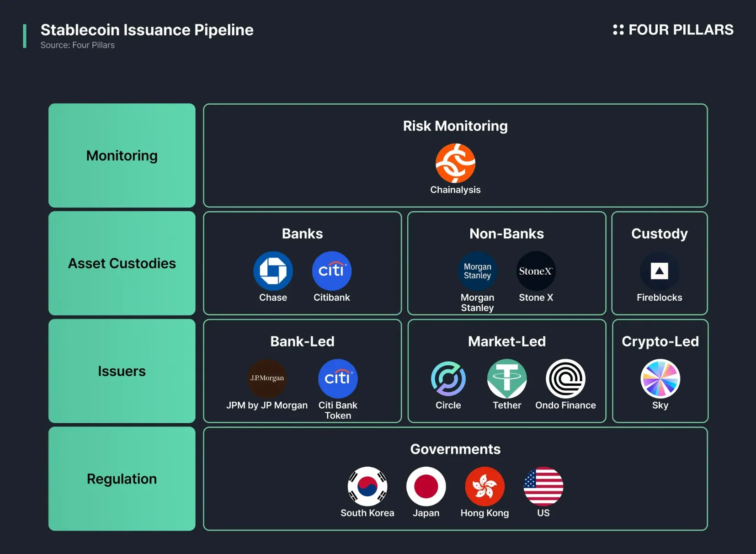Click the Market-Led heading
756x554 pixels.
coord(506,341)
